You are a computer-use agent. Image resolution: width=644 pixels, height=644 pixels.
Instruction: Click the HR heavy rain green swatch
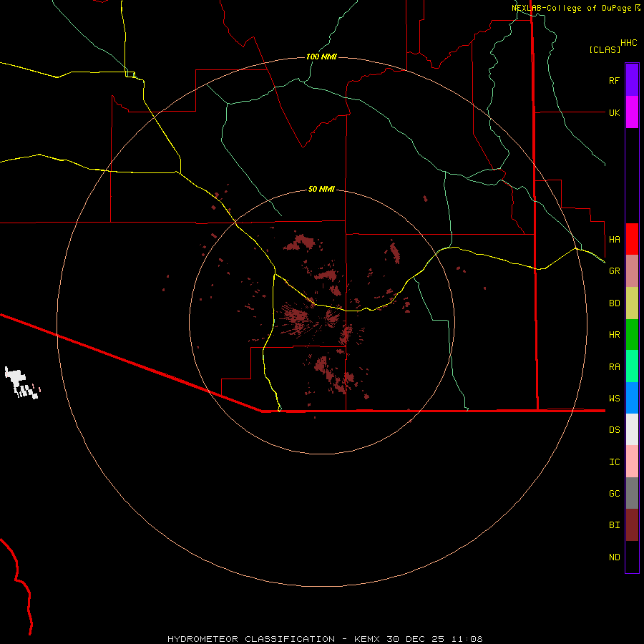click(632, 335)
